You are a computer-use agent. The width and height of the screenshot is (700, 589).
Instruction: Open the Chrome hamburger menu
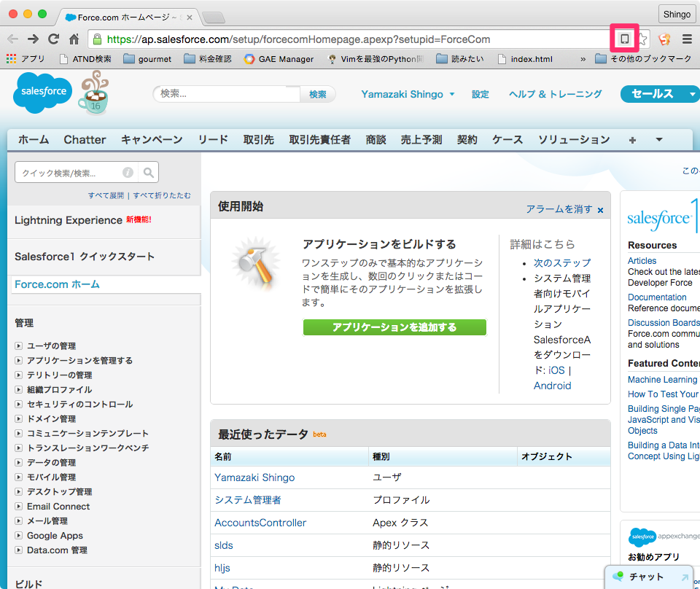[687, 39]
